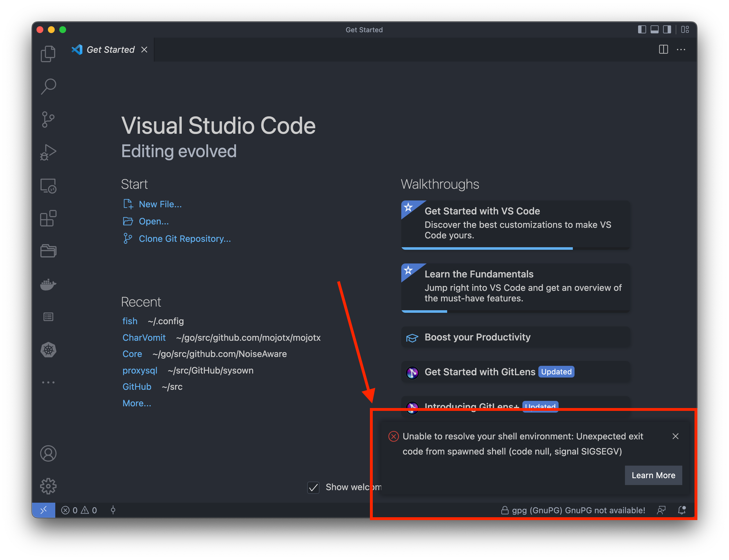Uncheck the Show welcome page checkbox

[x=313, y=487]
